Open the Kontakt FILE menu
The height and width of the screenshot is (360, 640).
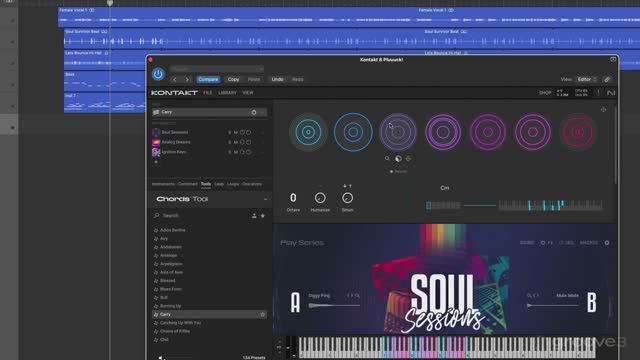(x=207, y=93)
